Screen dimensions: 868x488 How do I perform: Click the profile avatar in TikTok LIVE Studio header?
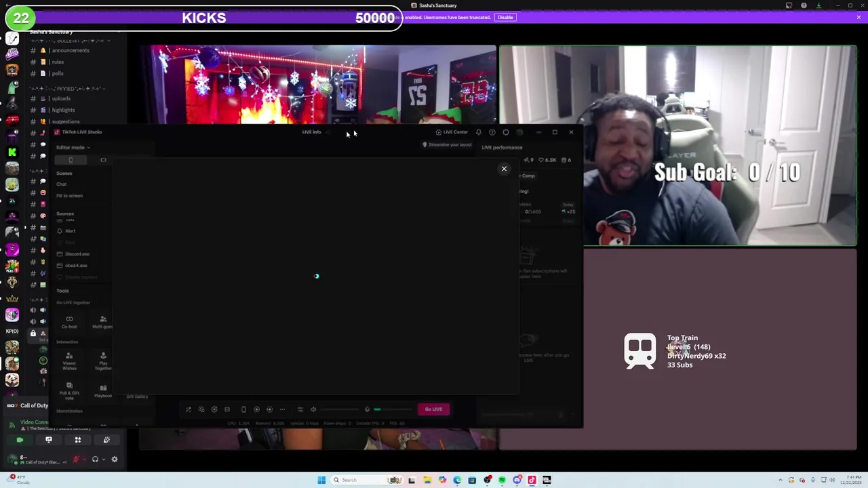(x=519, y=132)
